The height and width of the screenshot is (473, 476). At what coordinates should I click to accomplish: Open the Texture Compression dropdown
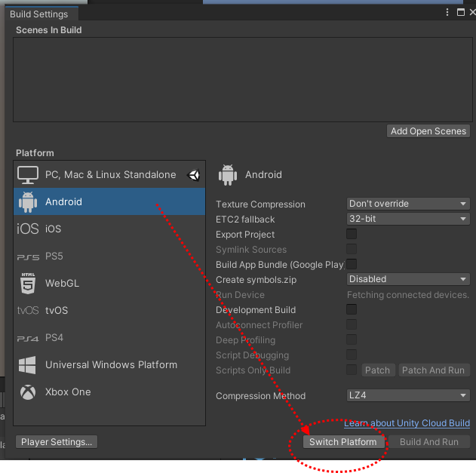tap(408, 204)
